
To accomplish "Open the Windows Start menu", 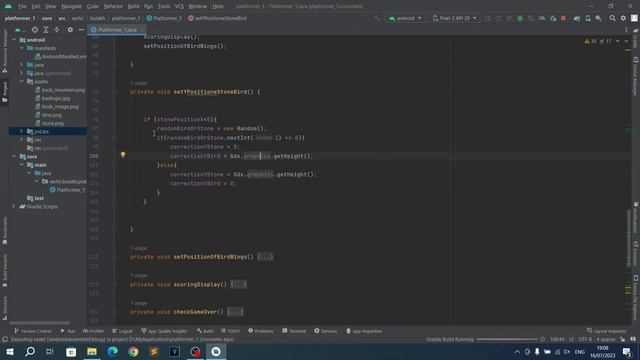I will [x=9, y=352].
